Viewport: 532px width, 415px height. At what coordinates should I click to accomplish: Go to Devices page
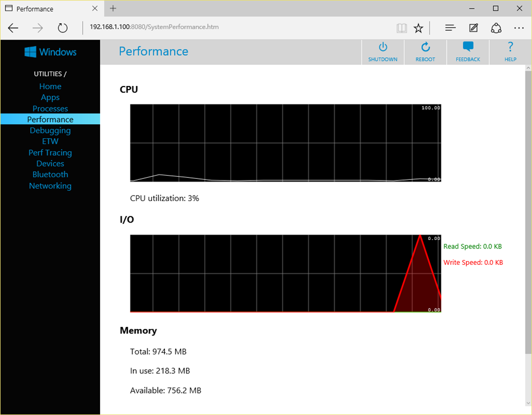[x=50, y=163]
